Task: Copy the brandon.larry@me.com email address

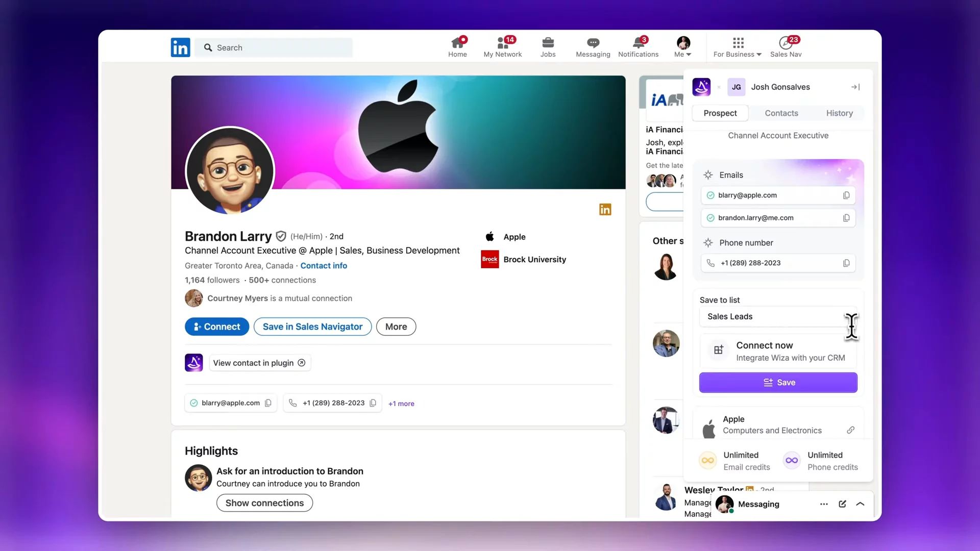Action: [x=846, y=218]
